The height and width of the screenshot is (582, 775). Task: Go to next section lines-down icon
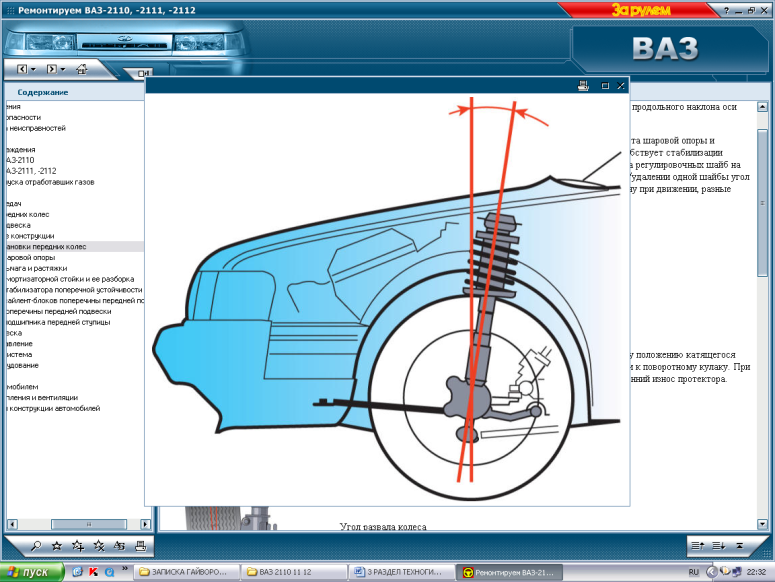pos(718,546)
